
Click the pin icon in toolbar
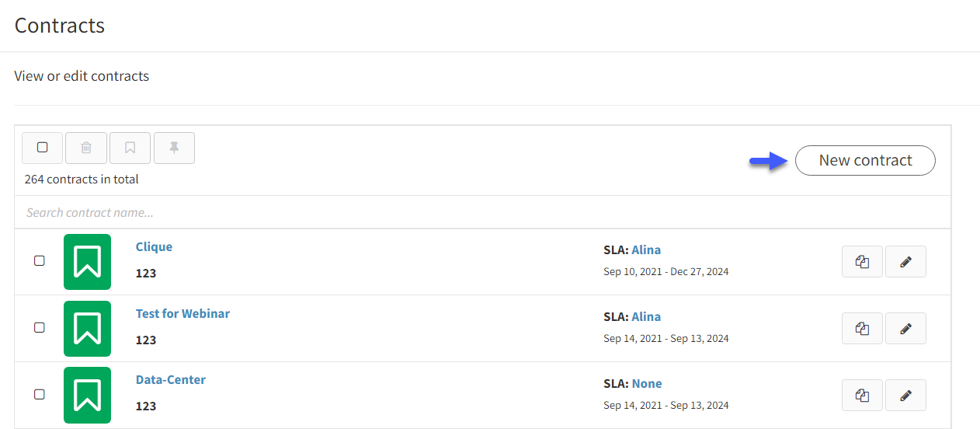coord(174,148)
